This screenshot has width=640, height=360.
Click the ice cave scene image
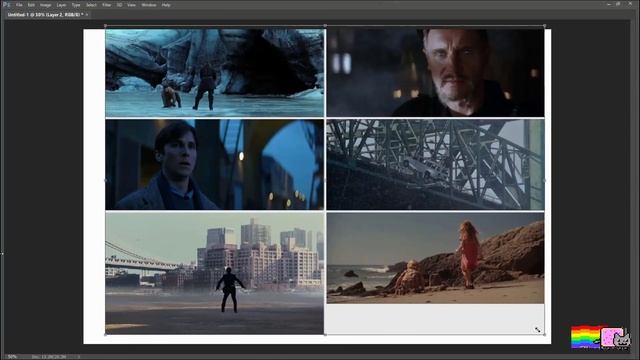215,73
